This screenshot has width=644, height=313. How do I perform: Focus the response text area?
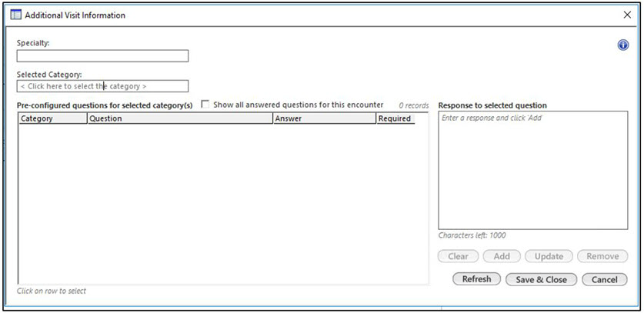click(532, 170)
